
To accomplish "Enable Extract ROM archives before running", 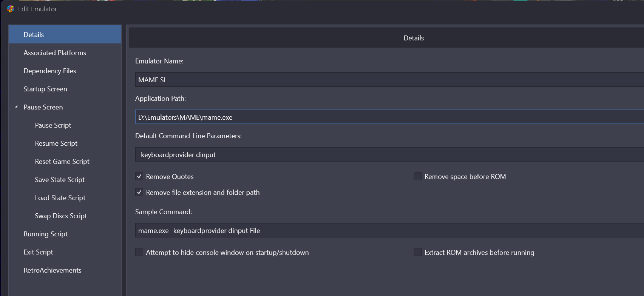I will [x=418, y=252].
